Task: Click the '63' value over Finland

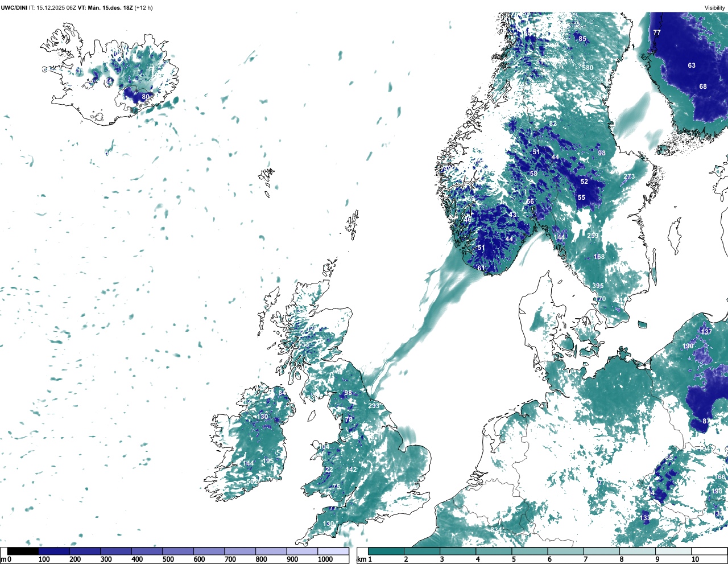Action: [x=692, y=65]
